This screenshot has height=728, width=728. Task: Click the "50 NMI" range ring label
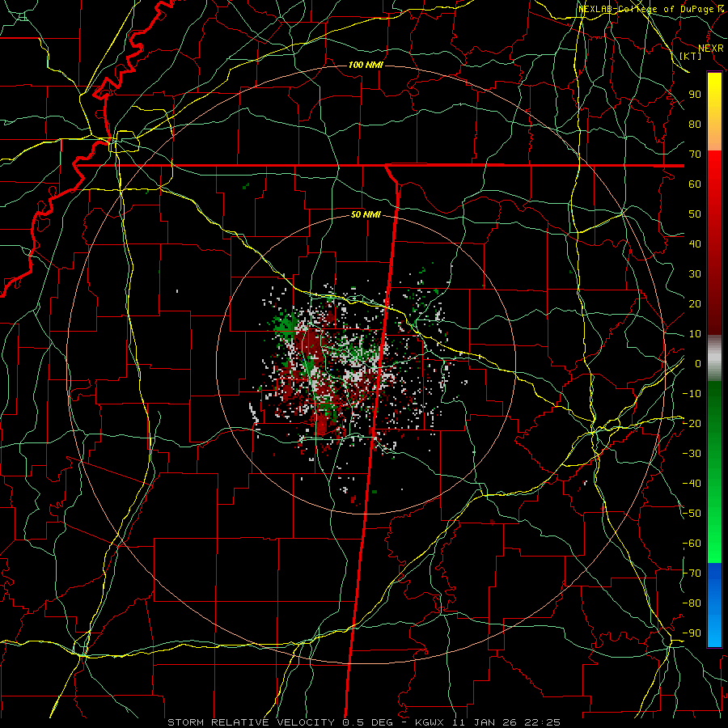coord(366,214)
